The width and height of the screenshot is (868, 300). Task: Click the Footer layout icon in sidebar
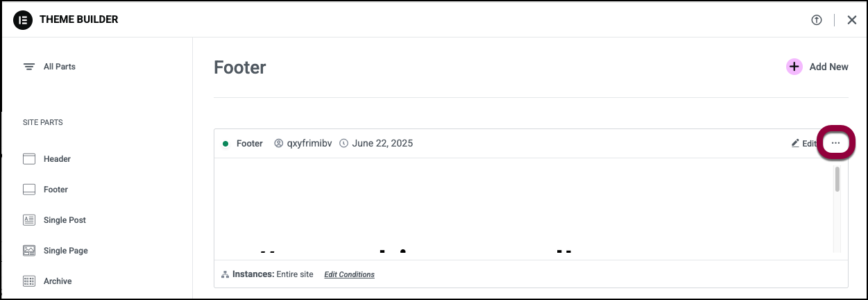point(29,190)
